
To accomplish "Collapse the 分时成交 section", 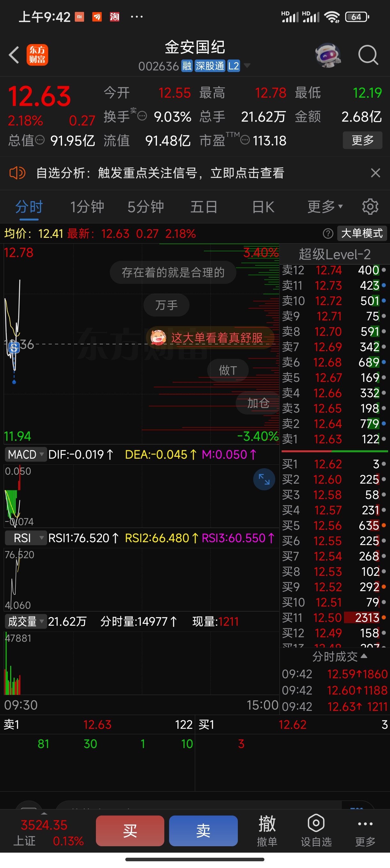I will tap(340, 656).
